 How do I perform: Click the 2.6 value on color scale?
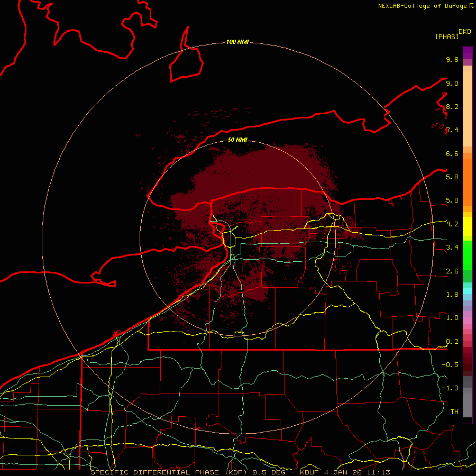(452, 271)
